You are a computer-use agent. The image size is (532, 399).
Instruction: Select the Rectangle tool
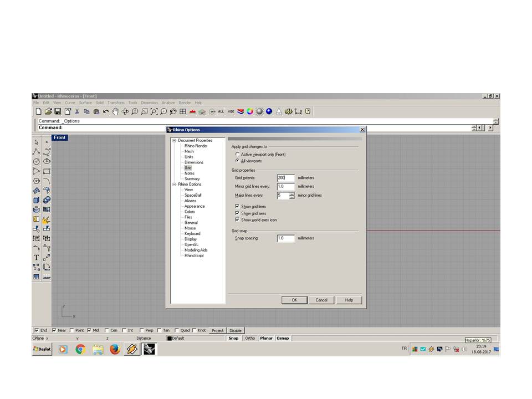click(x=47, y=171)
